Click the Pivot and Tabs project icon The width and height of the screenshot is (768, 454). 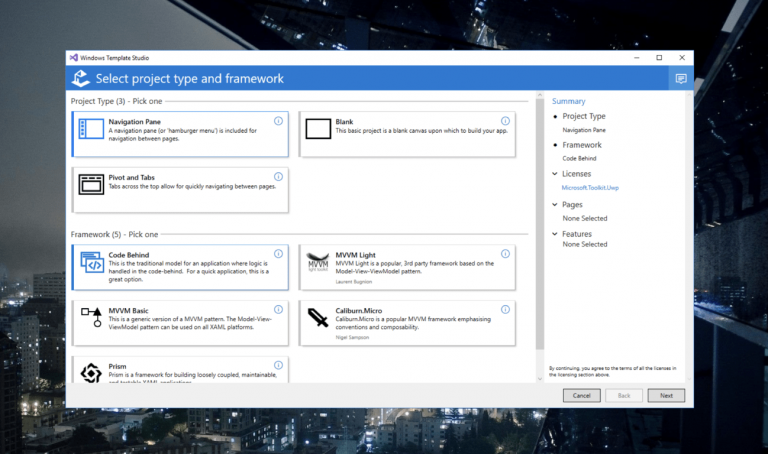91,185
